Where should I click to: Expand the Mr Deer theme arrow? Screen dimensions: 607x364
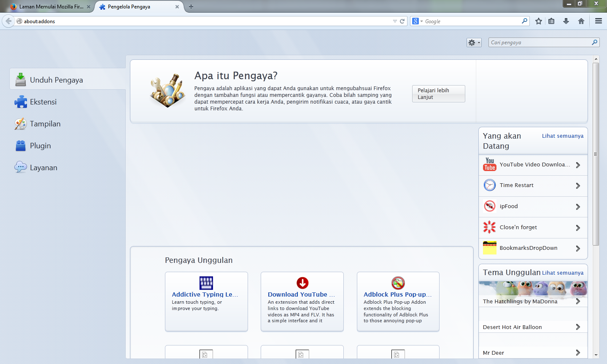point(578,353)
